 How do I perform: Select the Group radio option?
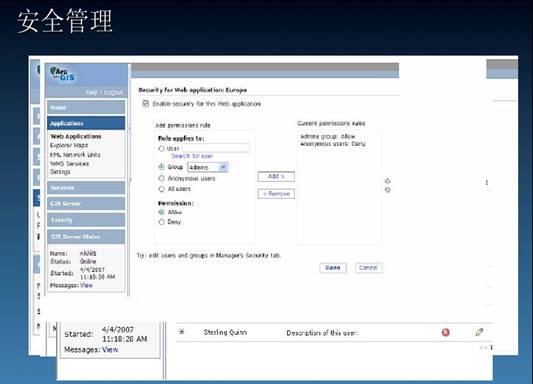coord(161,167)
